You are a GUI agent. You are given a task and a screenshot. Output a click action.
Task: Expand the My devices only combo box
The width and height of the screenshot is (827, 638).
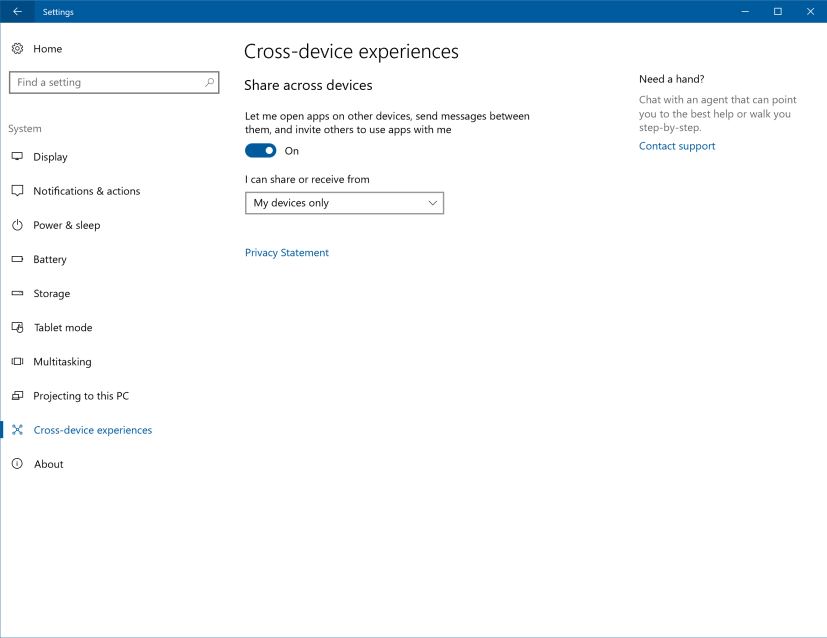pyautogui.click(x=344, y=202)
